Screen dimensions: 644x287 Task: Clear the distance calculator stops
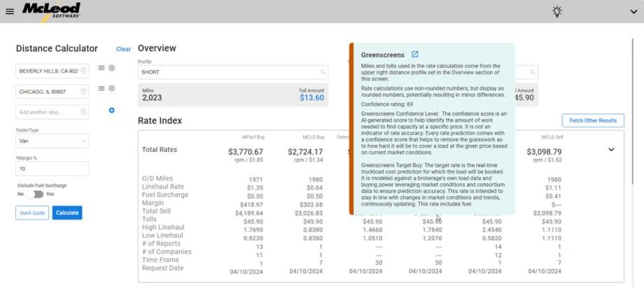[123, 49]
